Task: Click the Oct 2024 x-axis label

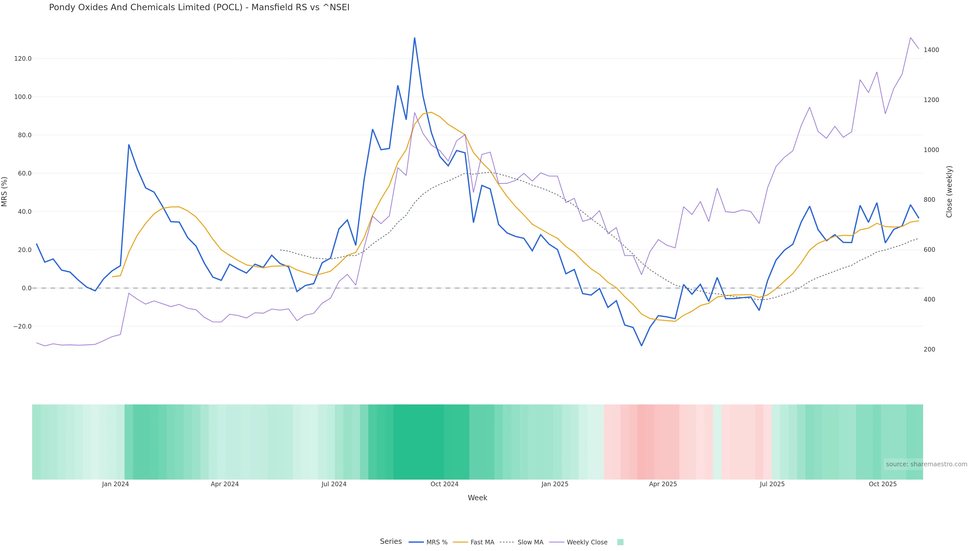Action: point(444,484)
